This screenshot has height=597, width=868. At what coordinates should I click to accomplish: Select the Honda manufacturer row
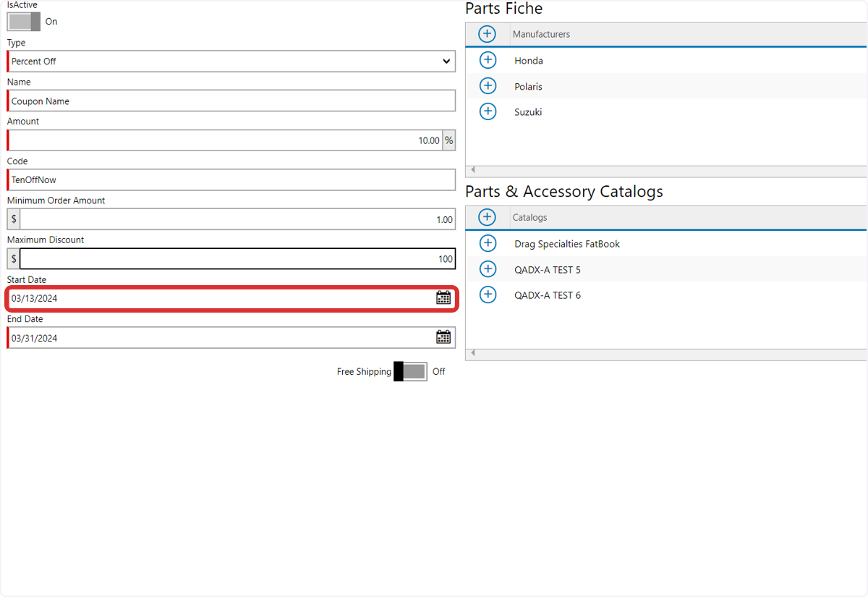(x=666, y=60)
